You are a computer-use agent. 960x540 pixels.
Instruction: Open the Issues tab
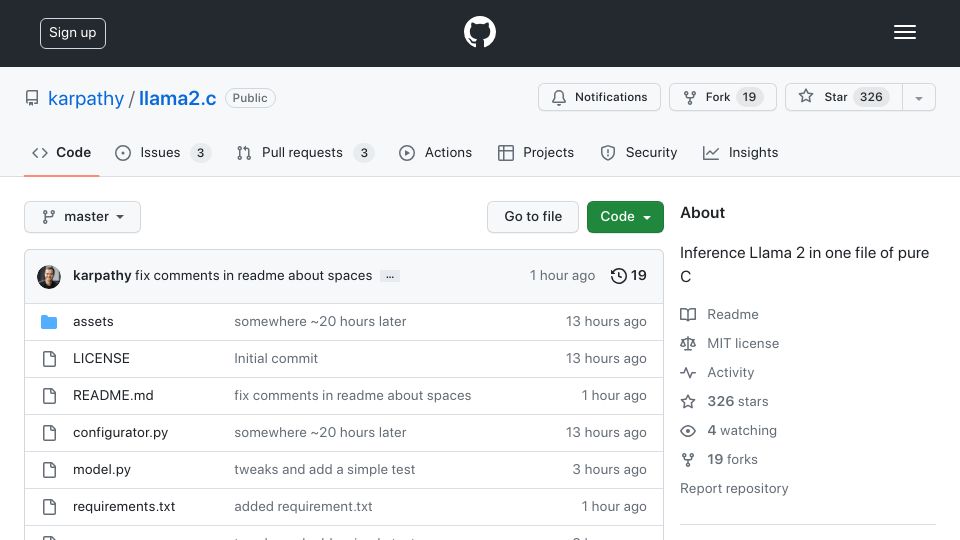pyautogui.click(x=162, y=152)
